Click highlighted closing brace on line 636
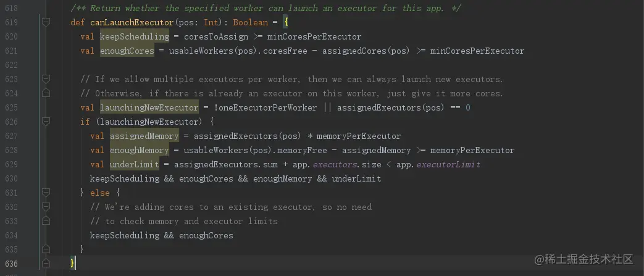 pos(73,263)
